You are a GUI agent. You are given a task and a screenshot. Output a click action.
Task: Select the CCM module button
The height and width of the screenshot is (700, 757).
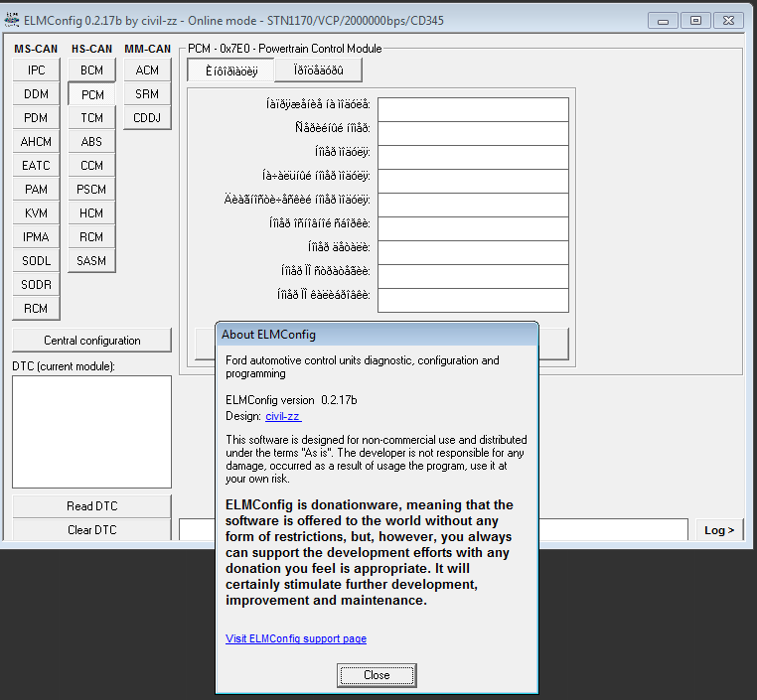(91, 166)
